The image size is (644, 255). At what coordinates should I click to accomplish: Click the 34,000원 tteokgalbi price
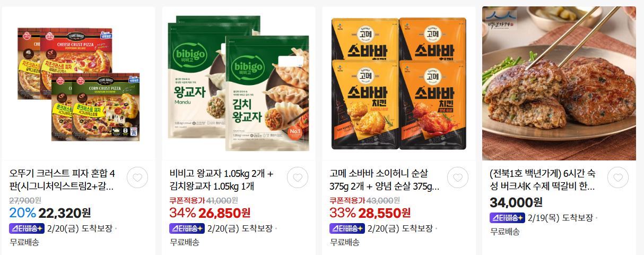516,202
